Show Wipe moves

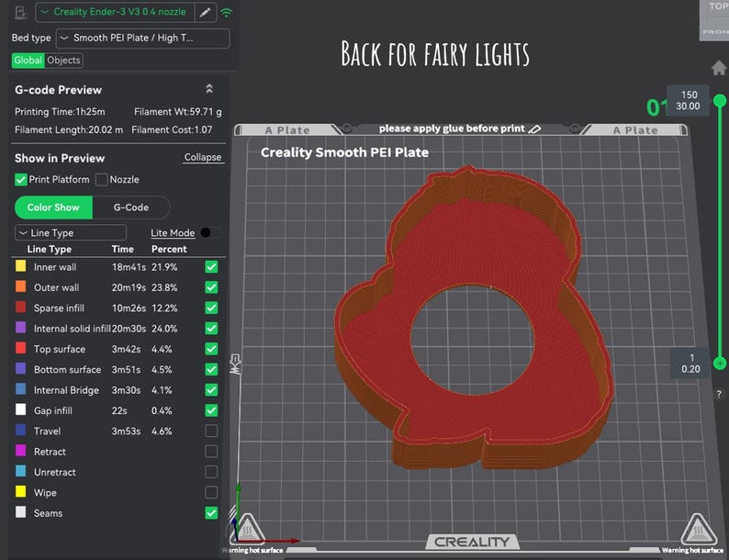211,492
